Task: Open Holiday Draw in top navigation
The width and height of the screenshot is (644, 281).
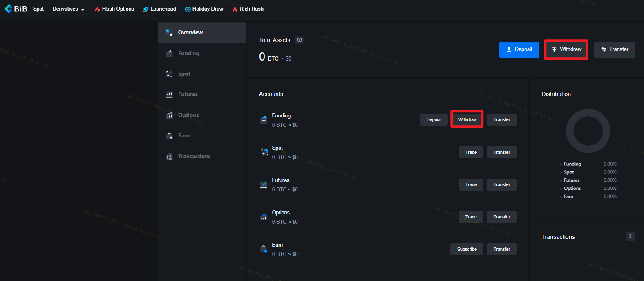Action: tap(204, 9)
